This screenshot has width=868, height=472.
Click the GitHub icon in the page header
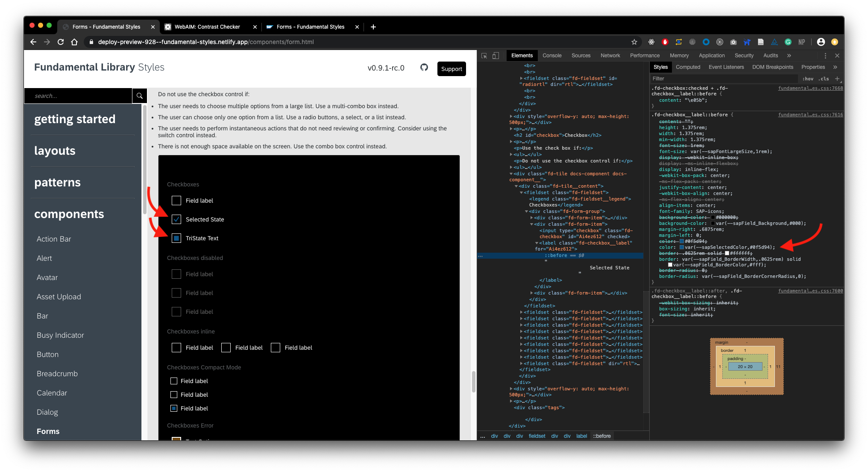(x=424, y=68)
